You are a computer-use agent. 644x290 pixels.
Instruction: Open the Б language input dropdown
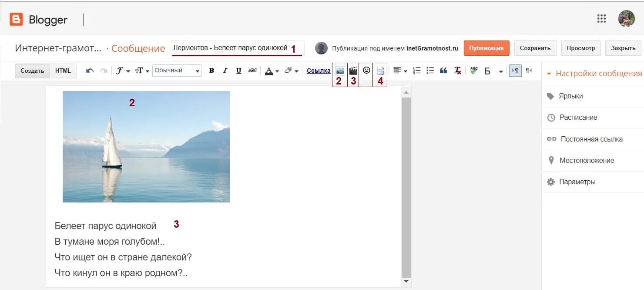(x=493, y=71)
